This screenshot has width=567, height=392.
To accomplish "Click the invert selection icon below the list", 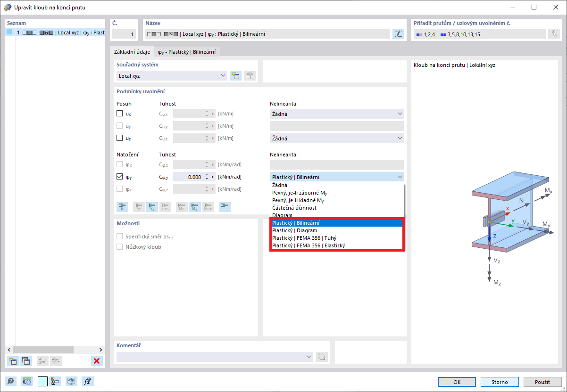I will tap(56, 361).
